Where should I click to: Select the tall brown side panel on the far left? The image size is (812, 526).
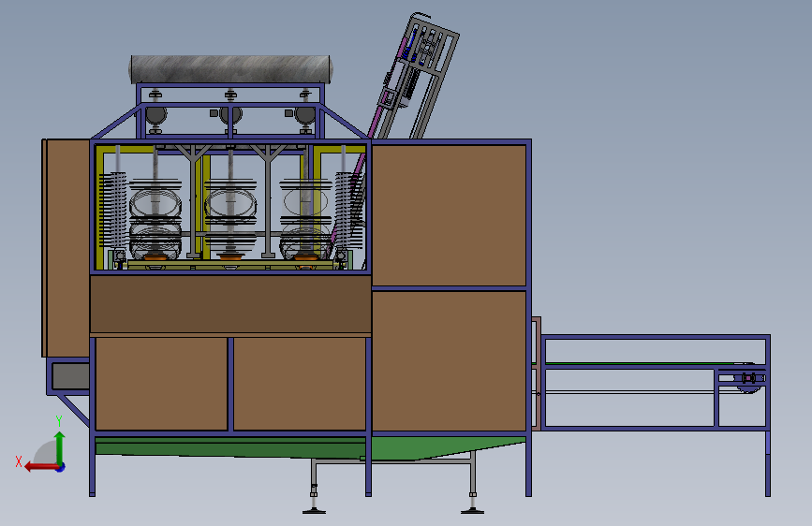[66, 248]
